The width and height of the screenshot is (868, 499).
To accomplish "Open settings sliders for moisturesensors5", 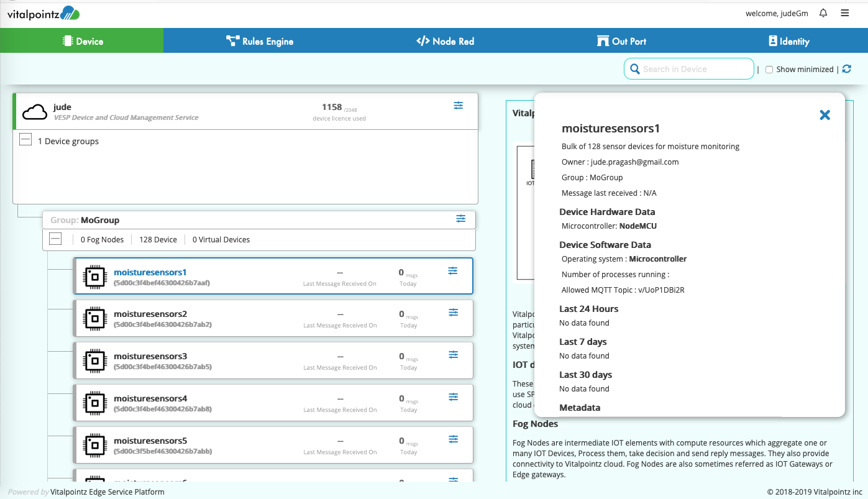I will pos(454,439).
